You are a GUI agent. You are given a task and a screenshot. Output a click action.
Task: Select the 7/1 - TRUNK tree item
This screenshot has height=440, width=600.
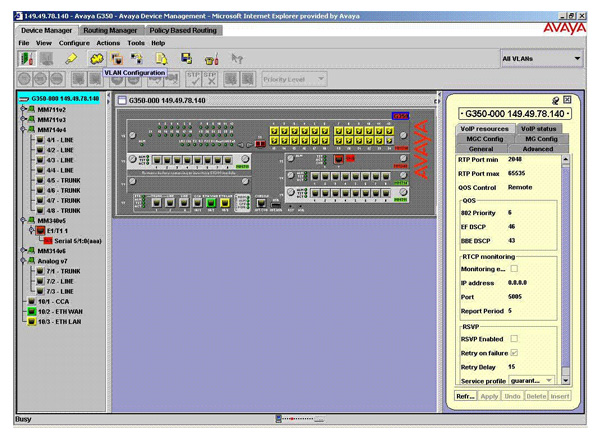point(64,271)
